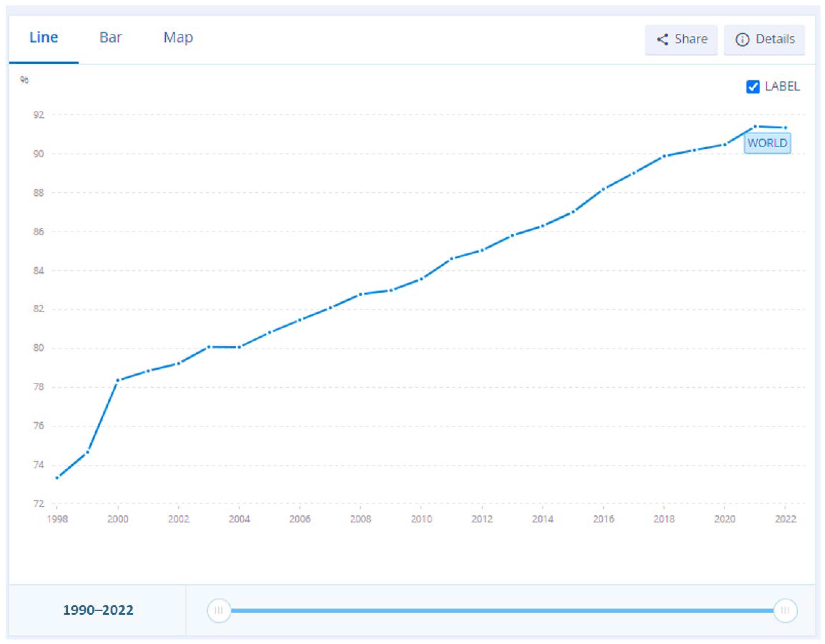
Task: Click the WORLD series label
Action: pos(767,143)
